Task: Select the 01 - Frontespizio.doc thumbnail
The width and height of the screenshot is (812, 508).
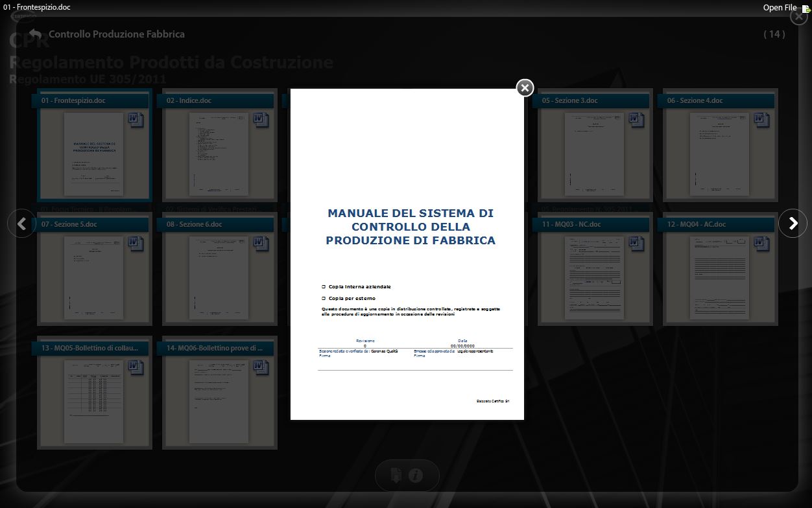Action: [94, 154]
